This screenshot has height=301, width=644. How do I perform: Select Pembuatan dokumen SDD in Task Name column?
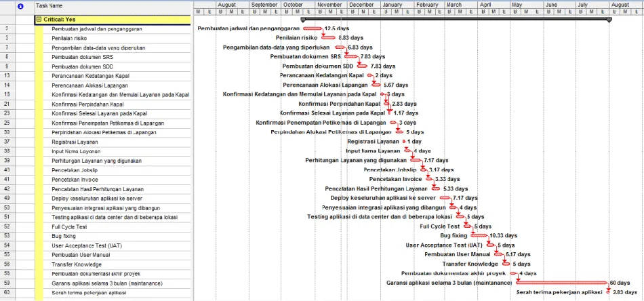point(83,66)
